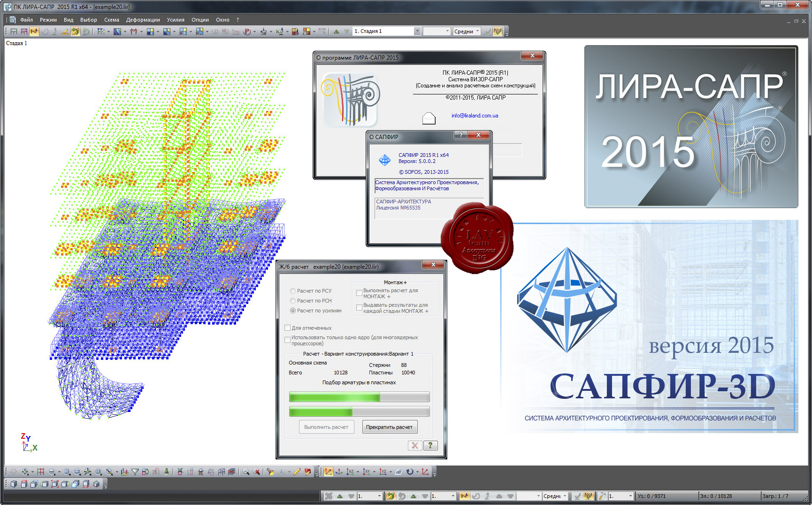
Task: Click the flashlight highlight icon
Action: (270, 472)
